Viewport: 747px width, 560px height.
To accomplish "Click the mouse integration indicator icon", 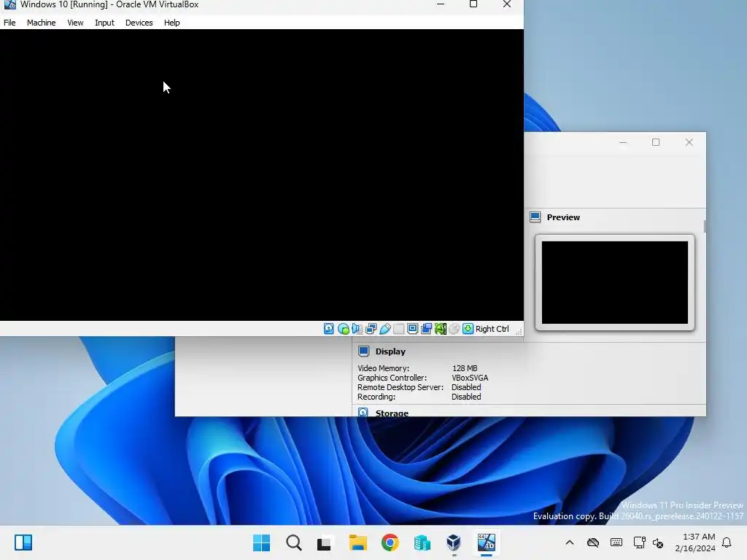I will click(454, 329).
